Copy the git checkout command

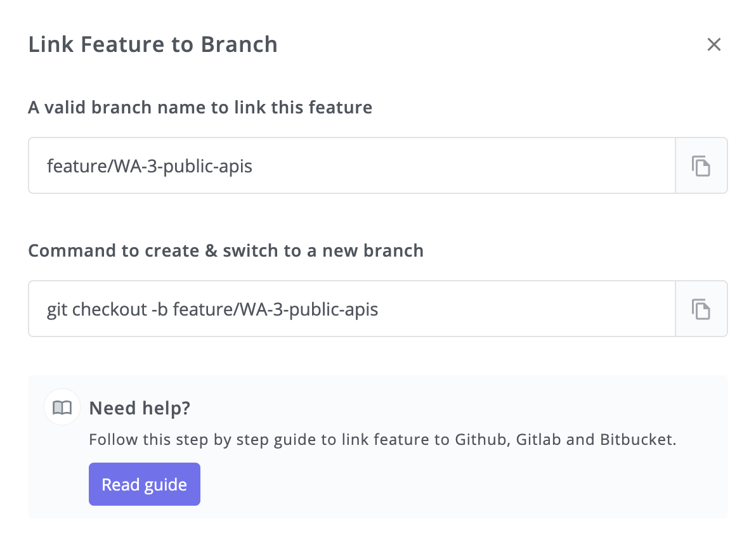coord(701,309)
